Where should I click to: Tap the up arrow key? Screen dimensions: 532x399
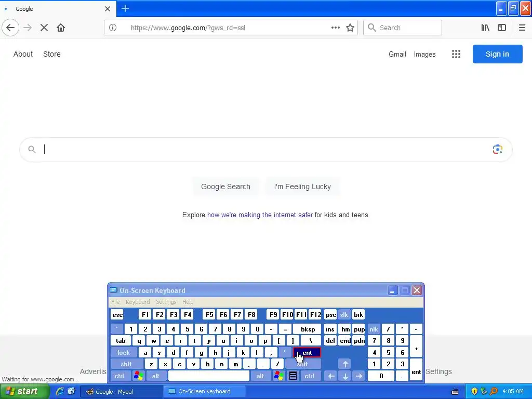345,364
